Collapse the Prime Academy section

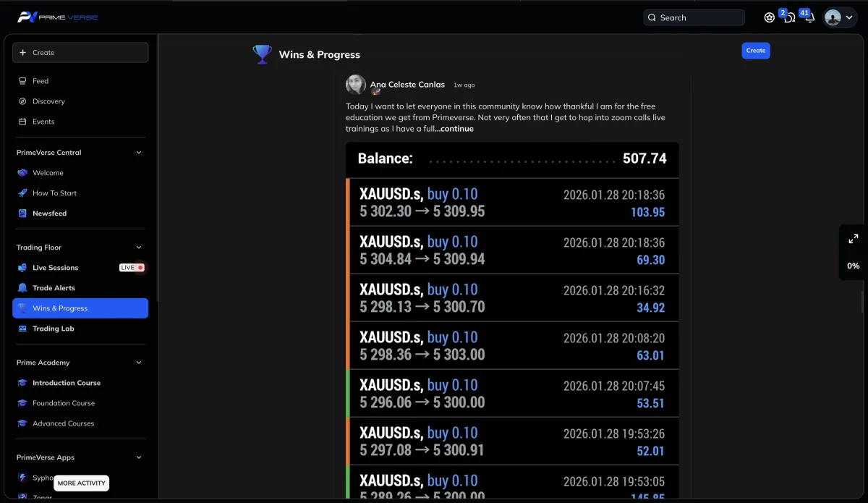(x=139, y=363)
